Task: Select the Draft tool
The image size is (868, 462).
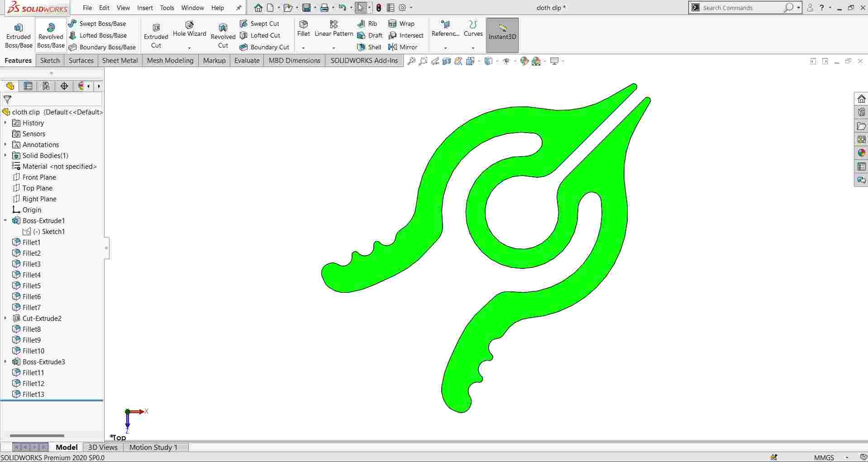Action: (370, 35)
